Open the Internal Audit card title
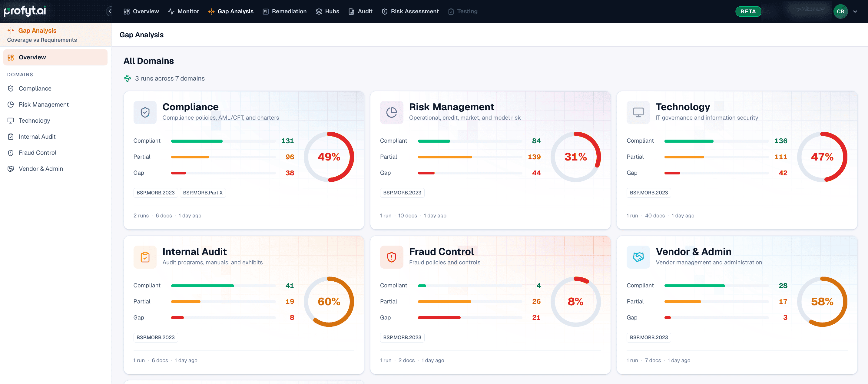Screen dimensions: 868x384 [x=194, y=252]
